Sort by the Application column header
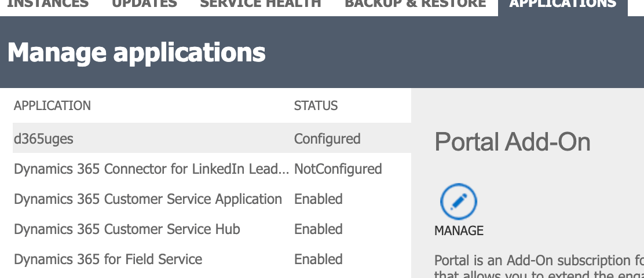The height and width of the screenshot is (278, 644). point(52,106)
